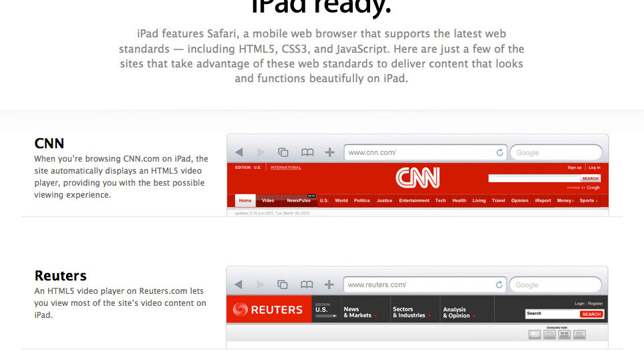Screen dimensions: 644x362
Task: Click the CNN Sign up link
Action: 574,168
